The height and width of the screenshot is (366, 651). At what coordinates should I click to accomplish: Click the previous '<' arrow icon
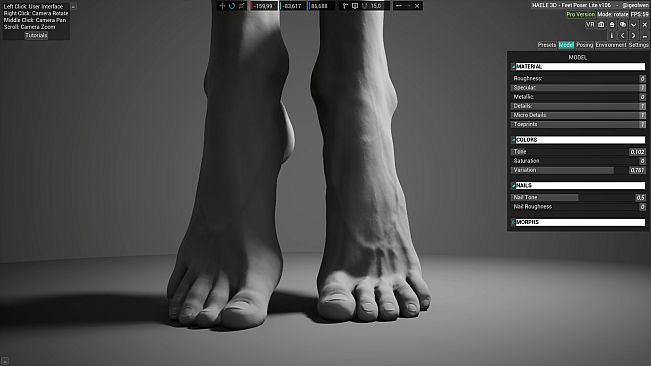point(622,36)
